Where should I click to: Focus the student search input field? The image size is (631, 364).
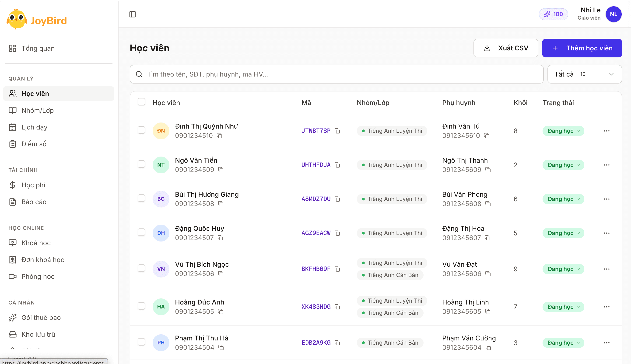(337, 74)
